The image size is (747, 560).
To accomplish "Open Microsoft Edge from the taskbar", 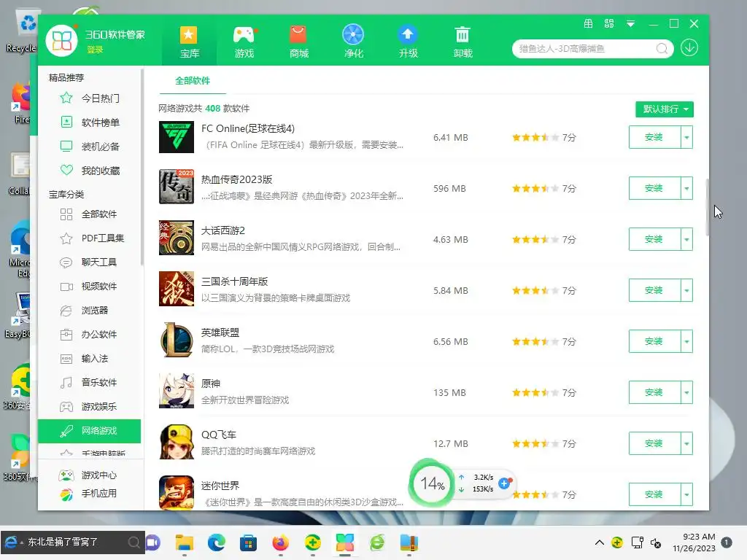I will tap(216, 542).
